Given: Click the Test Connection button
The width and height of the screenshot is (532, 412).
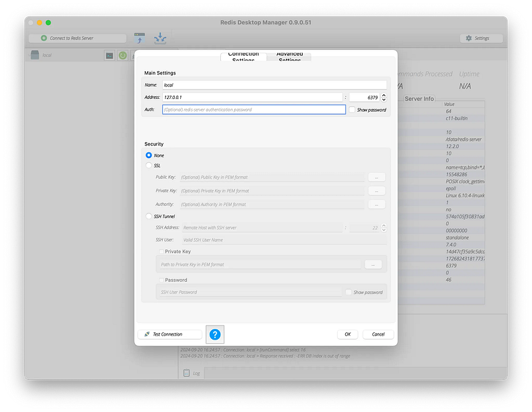Looking at the screenshot, I should [x=170, y=334].
